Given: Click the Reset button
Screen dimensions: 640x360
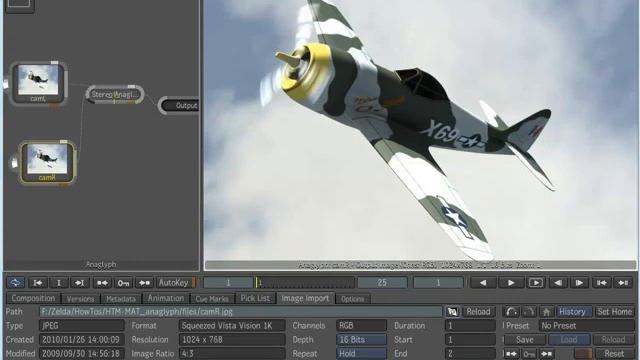Looking at the screenshot, I should [614, 353].
